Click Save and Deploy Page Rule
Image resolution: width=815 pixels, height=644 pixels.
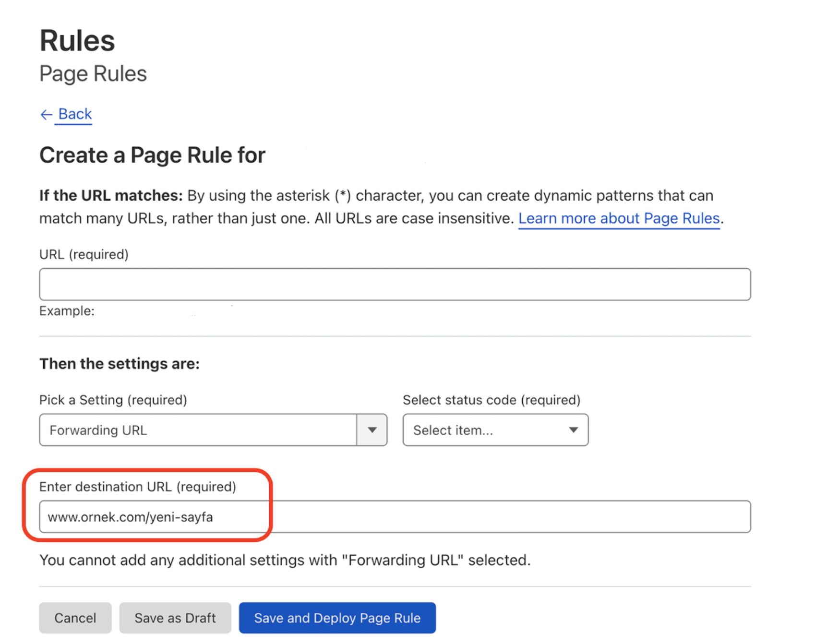pyautogui.click(x=337, y=618)
